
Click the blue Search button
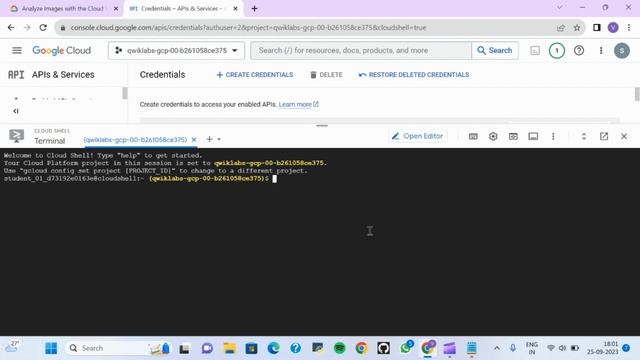pos(495,50)
